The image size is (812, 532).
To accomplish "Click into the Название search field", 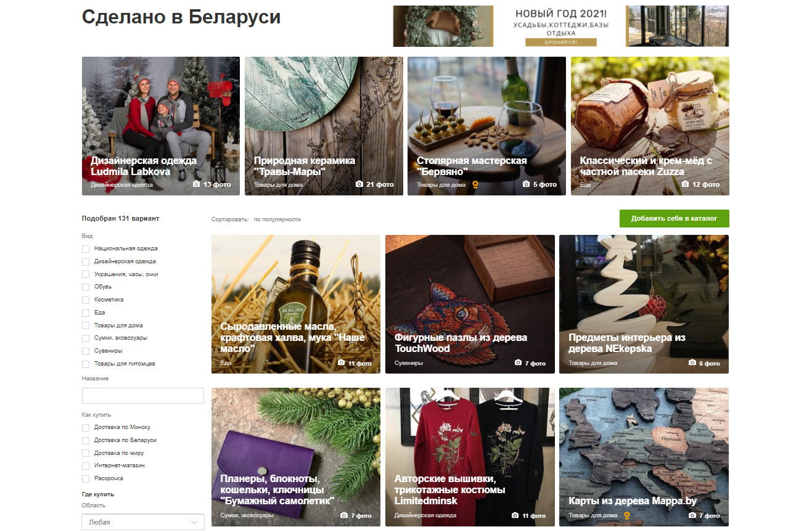I will coord(143,396).
